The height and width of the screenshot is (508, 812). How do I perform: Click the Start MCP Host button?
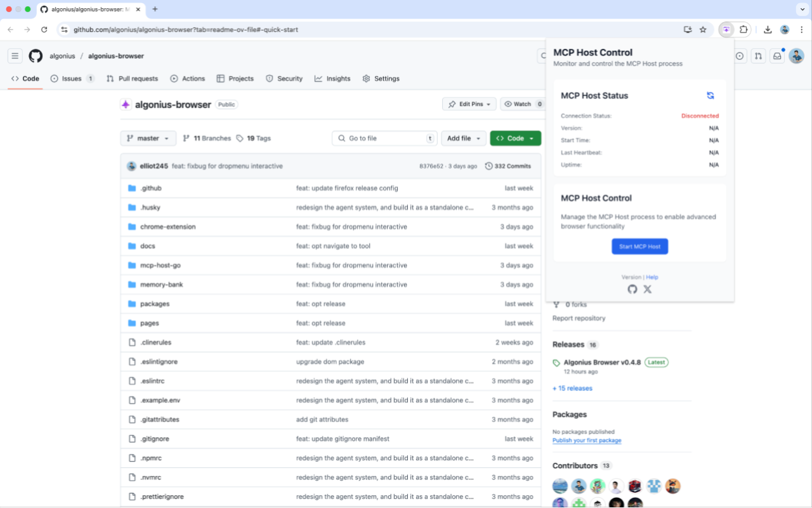pyautogui.click(x=640, y=246)
